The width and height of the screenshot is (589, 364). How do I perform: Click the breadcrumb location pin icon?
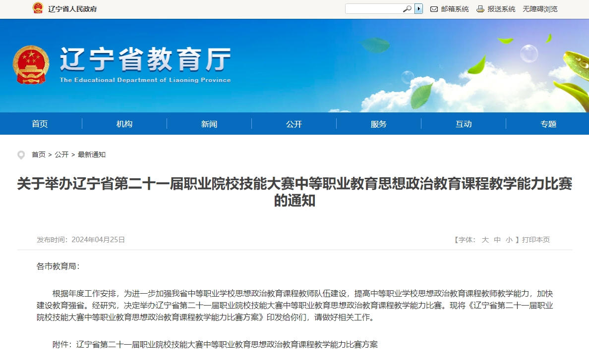pyautogui.click(x=21, y=155)
